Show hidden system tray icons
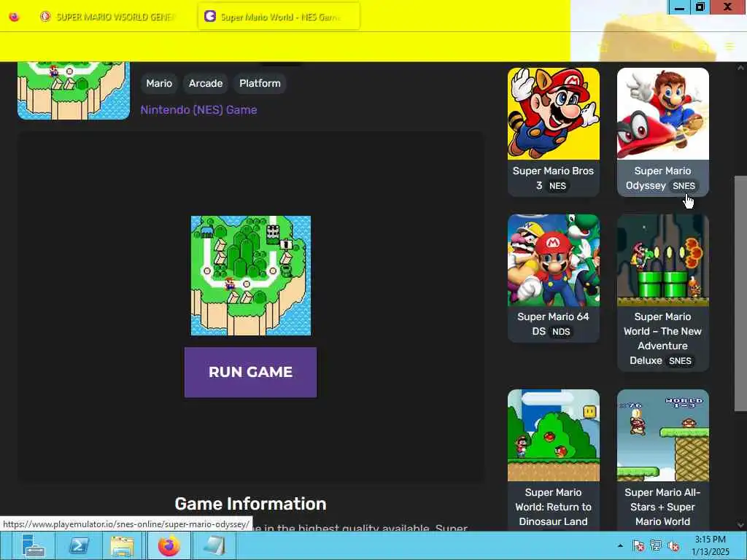 [x=620, y=545]
